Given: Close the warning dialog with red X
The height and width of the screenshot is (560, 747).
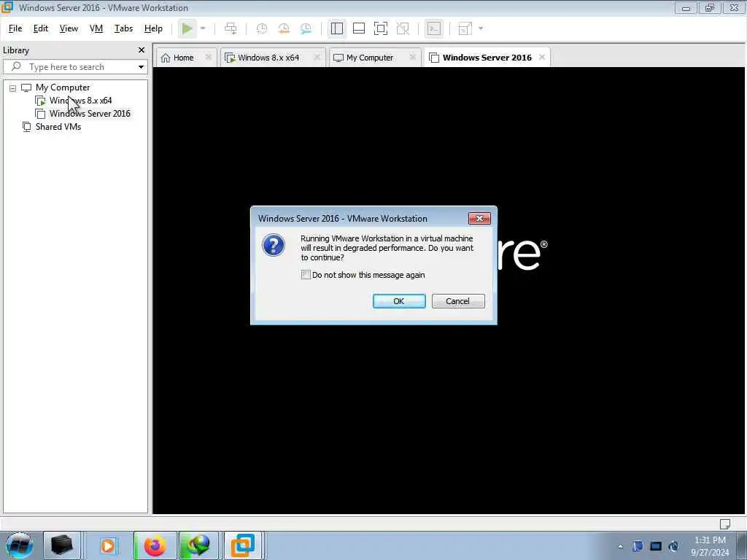Looking at the screenshot, I should (479, 218).
